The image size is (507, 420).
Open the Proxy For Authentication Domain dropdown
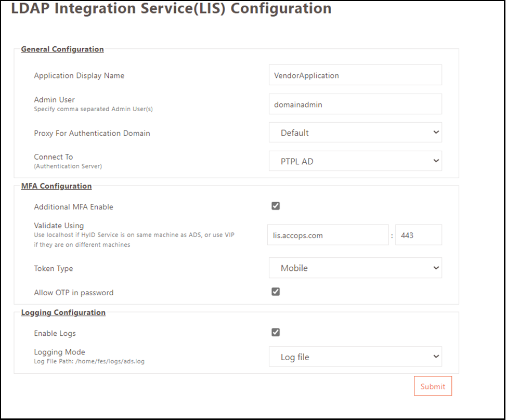click(355, 133)
